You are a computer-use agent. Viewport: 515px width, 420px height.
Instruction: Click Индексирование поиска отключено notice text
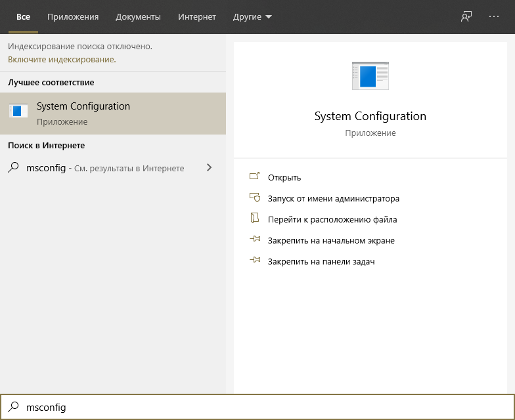80,46
